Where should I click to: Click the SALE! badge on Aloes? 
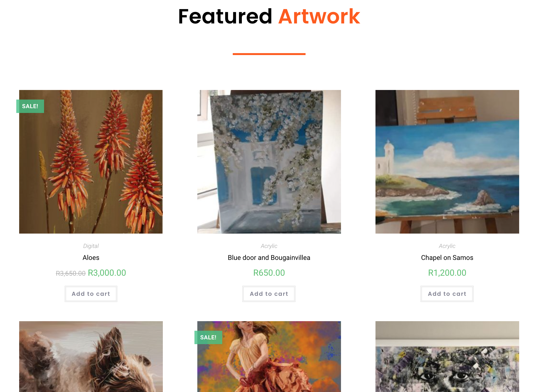click(30, 106)
